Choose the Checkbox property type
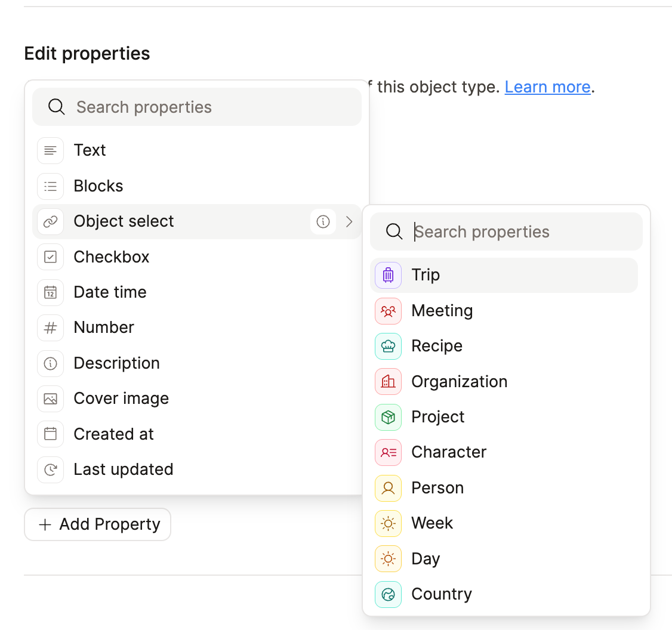The width and height of the screenshot is (672, 630). click(x=111, y=257)
